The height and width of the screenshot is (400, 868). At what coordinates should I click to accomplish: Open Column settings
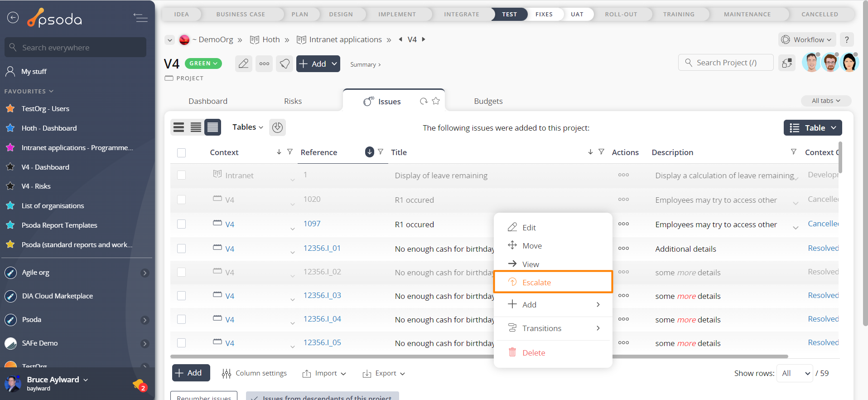(x=254, y=373)
